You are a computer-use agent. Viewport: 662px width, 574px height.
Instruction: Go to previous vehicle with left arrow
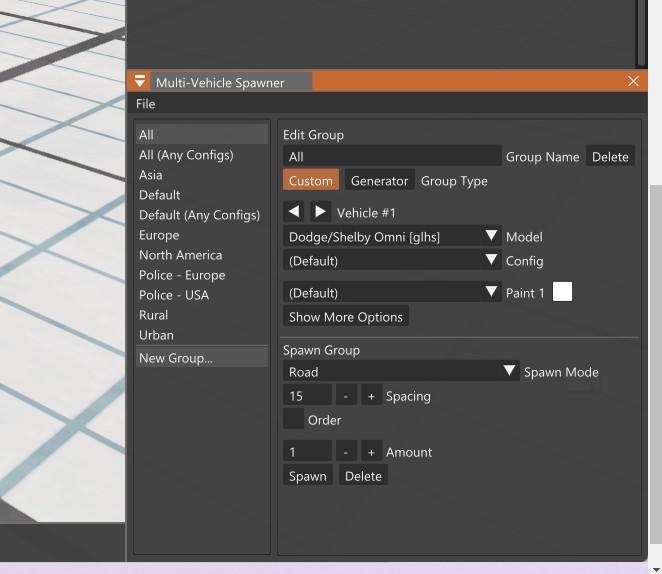[x=293, y=212]
